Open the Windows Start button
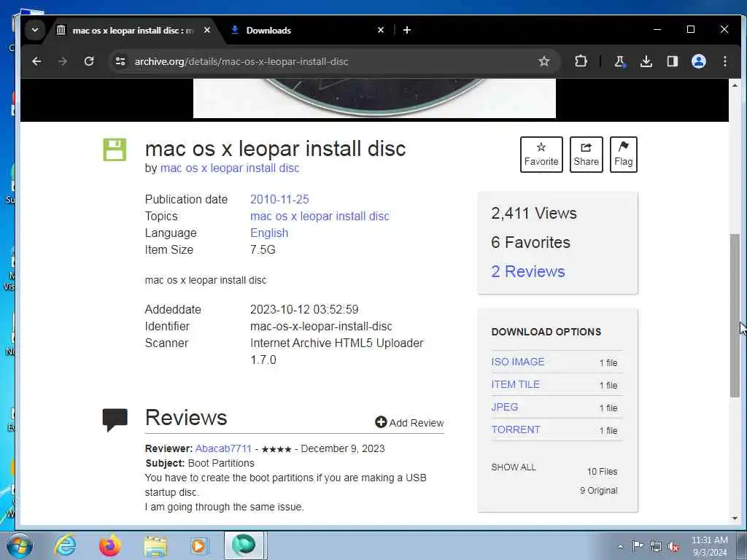Image resolution: width=747 pixels, height=560 pixels. coord(20,545)
